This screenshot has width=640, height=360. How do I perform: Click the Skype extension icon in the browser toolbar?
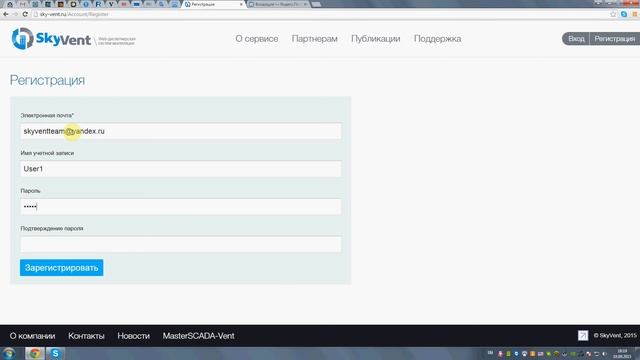pos(624,14)
